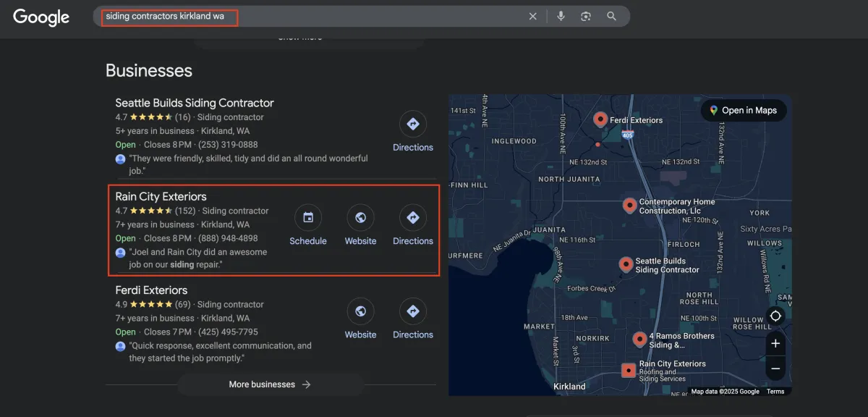
Task: Select the Ferdi Exteriors map pin
Action: [x=600, y=119]
